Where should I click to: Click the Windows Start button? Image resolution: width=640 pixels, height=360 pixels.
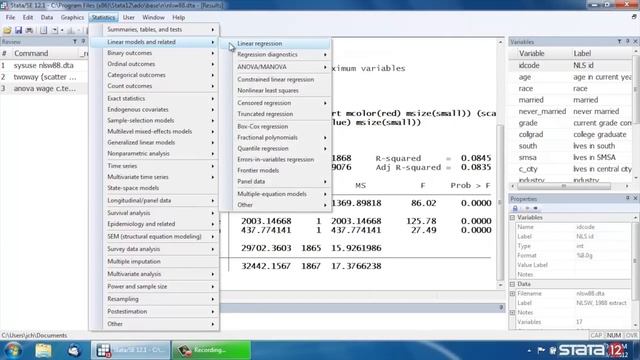[13, 350]
